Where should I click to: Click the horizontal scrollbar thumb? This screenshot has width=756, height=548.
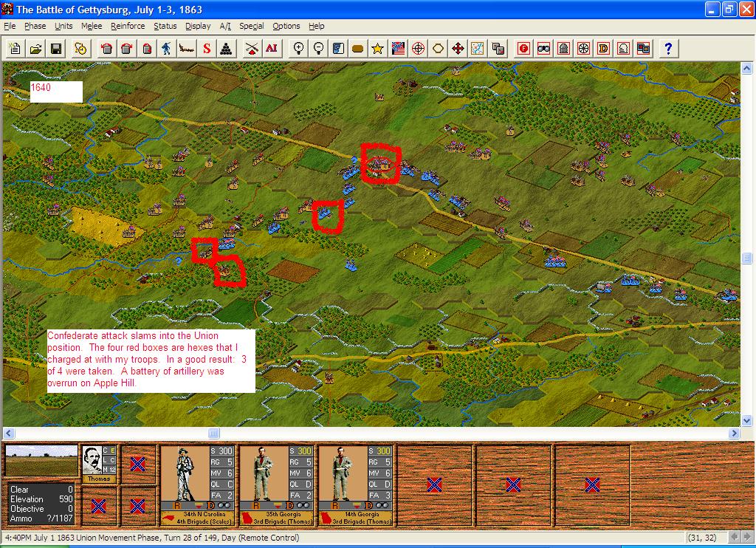(x=213, y=434)
